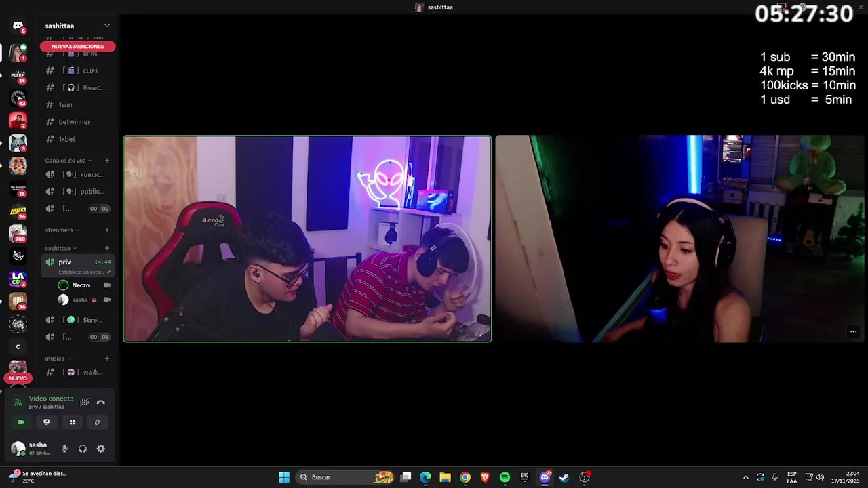
Task: Join voice channel with 00 05 limit
Action: (x=77, y=337)
